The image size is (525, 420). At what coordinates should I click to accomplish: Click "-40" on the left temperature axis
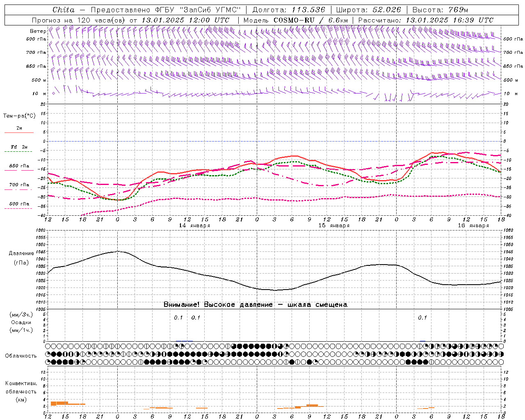click(x=41, y=215)
